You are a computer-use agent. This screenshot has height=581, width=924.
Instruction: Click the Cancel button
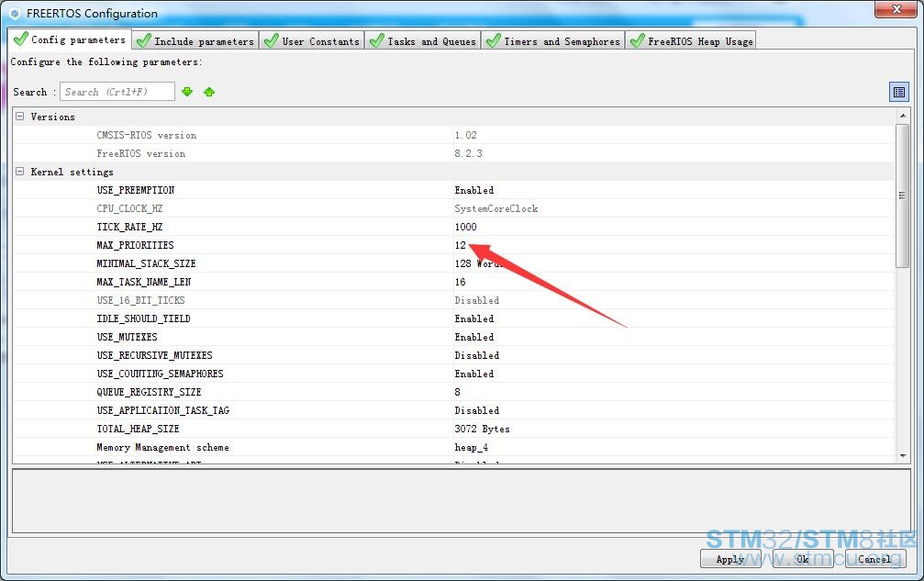tap(875, 559)
